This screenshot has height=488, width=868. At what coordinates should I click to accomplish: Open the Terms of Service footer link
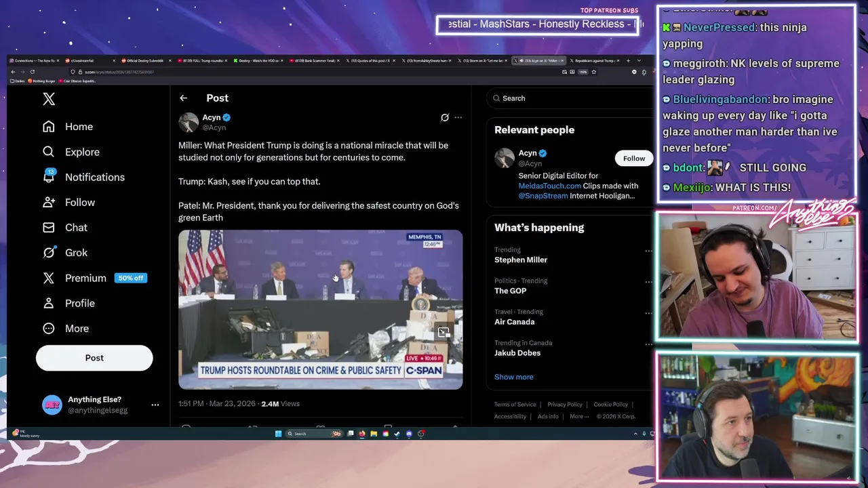(x=515, y=405)
